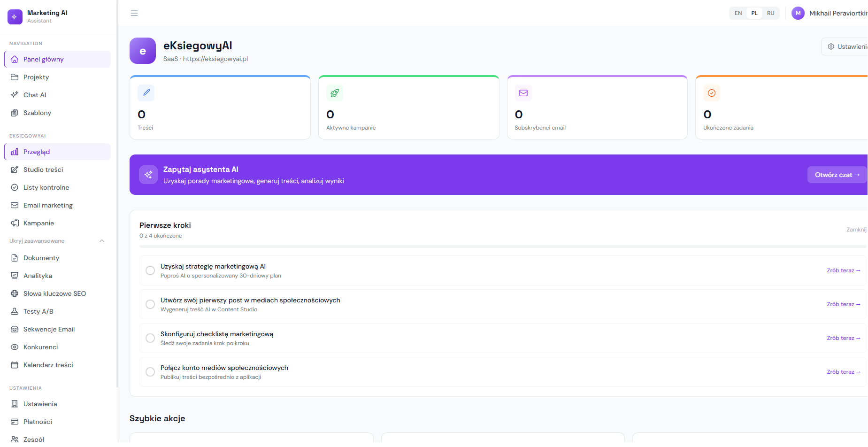Viewport: 868px width, 447px height.
Task: Click the Email marketing envelope icon
Action: click(15, 205)
